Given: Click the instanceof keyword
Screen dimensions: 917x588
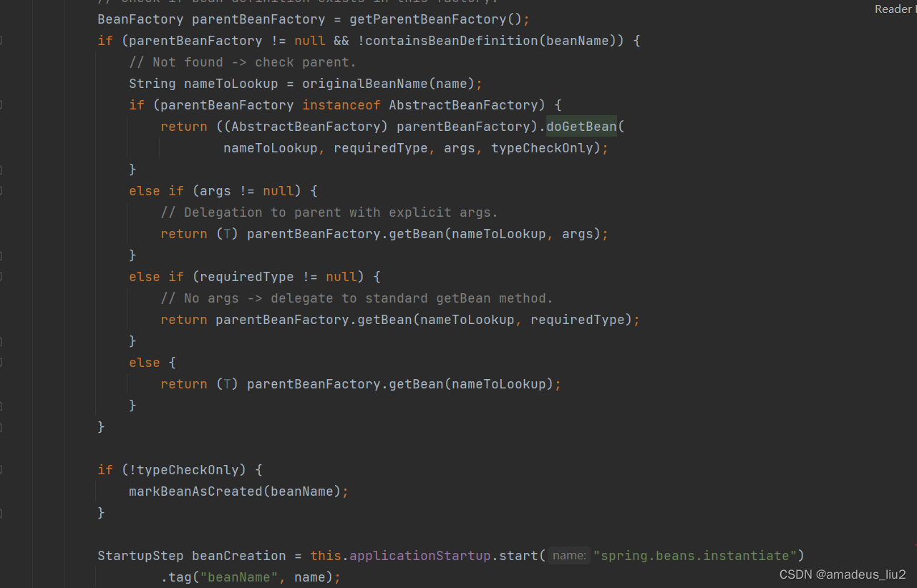Looking at the screenshot, I should click(341, 105).
